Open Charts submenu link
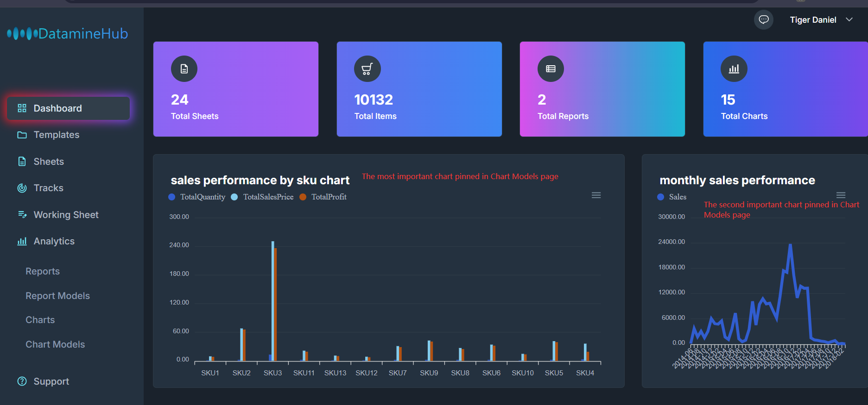This screenshot has height=405, width=868. pos(40,320)
